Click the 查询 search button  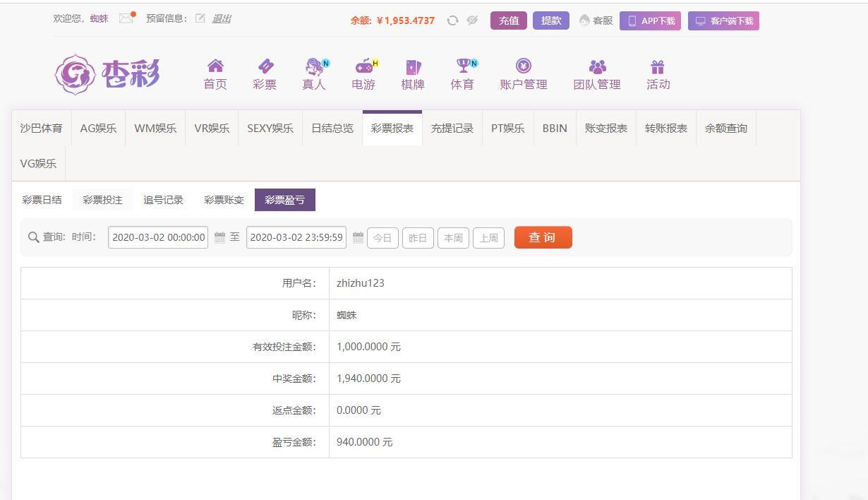[x=543, y=237]
